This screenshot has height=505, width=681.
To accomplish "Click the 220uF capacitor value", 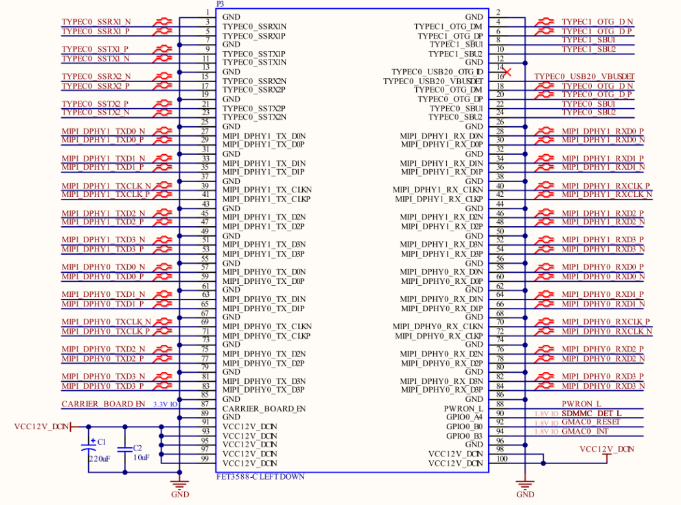I will pos(99,459).
